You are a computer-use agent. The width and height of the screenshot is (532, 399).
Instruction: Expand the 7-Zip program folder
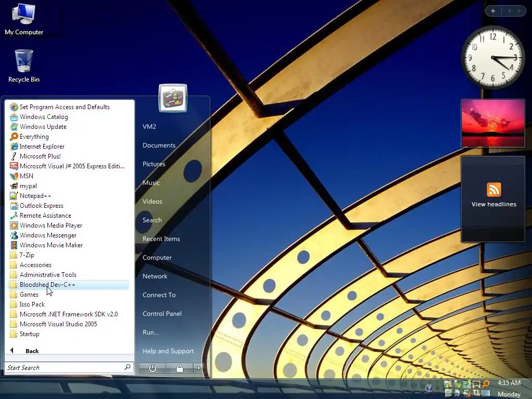pos(68,255)
